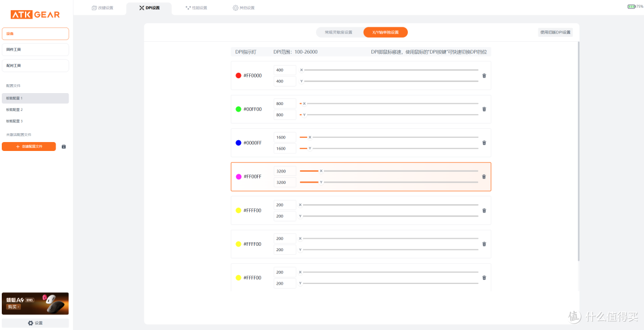Click the red #FF0000 color swatch
Image resolution: width=644 pixels, height=330 pixels.
238,76
